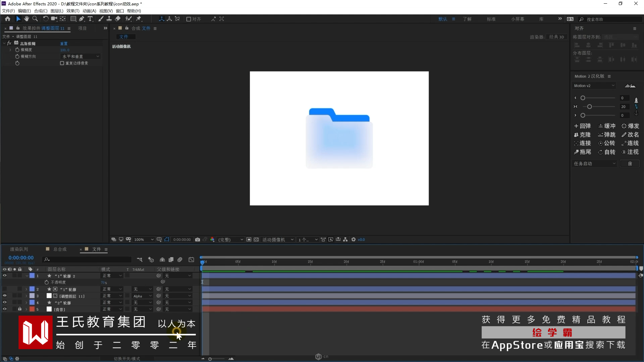The height and width of the screenshot is (362, 644).
Task: Enable 重复边缘像素 checkbox
Action: [x=62, y=63]
